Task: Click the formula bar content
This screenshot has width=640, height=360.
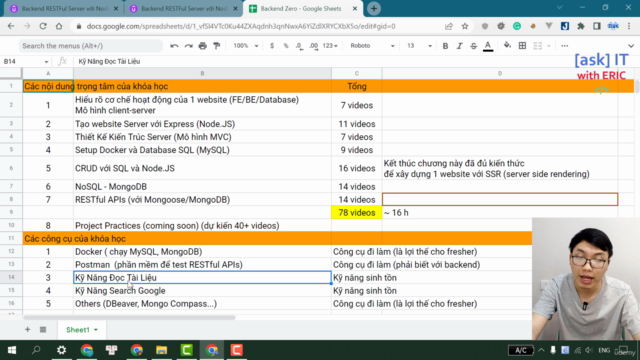Action: [109, 61]
